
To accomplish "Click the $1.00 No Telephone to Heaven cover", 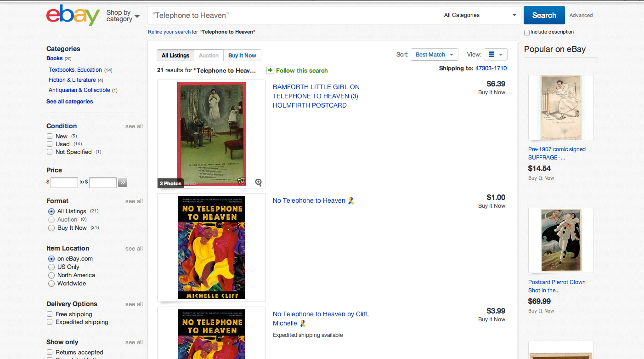I will tap(211, 248).
